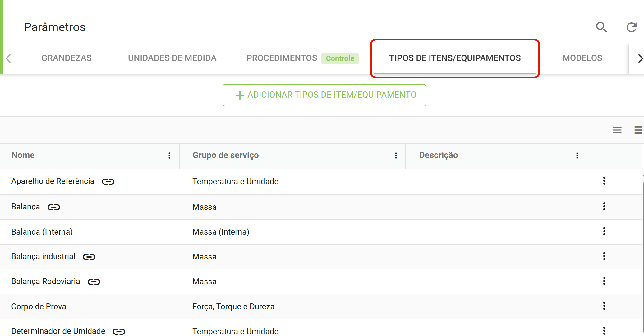644x336 pixels.
Task: Click link icon next to Balança
Action: coord(54,207)
